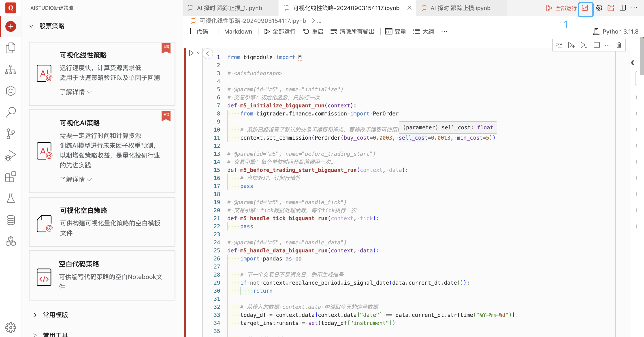Image resolution: width=644 pixels, height=337 pixels.
Task: Expand the 常用模版 section
Action: [35, 315]
